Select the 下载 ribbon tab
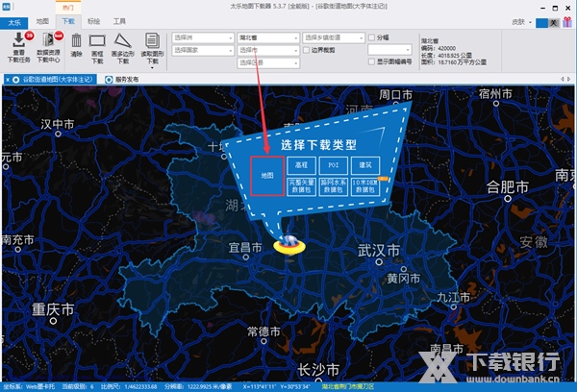The height and width of the screenshot is (392, 577). (x=68, y=22)
